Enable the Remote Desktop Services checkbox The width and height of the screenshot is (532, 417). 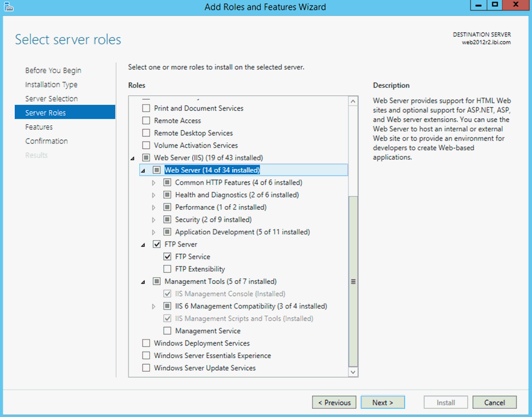click(x=146, y=133)
